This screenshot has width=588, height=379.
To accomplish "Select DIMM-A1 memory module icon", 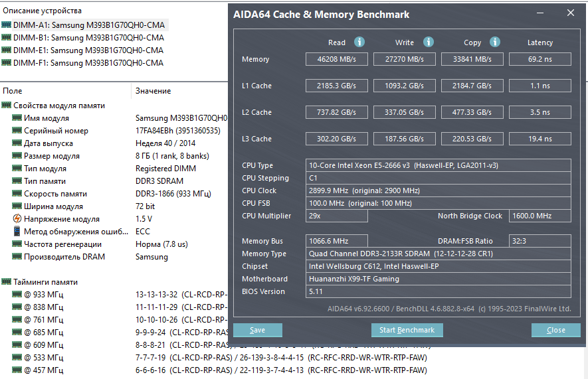I will point(7,25).
